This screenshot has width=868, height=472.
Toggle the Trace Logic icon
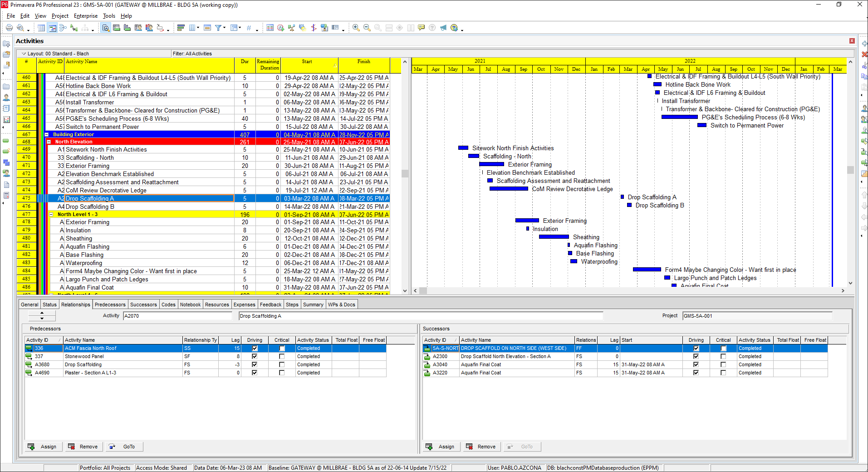click(x=74, y=28)
